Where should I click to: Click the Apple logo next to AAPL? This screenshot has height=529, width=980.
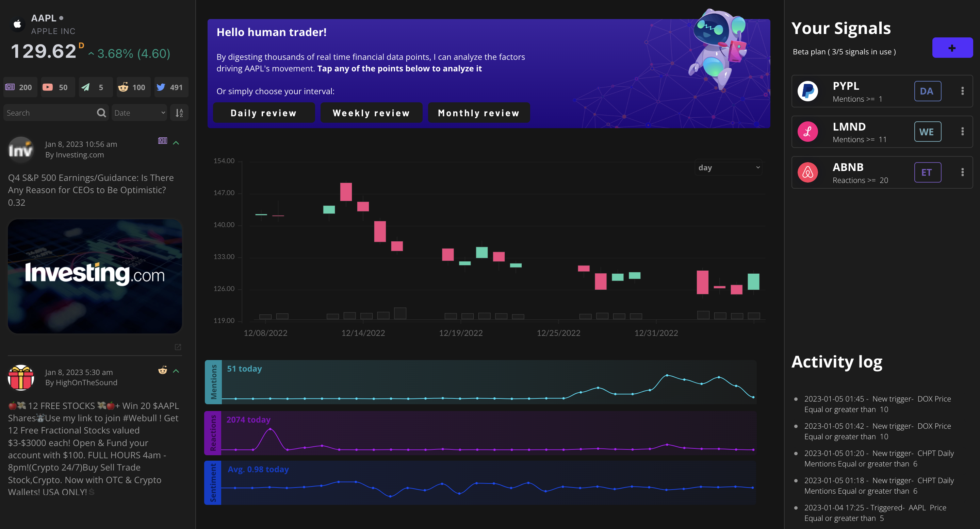17,24
